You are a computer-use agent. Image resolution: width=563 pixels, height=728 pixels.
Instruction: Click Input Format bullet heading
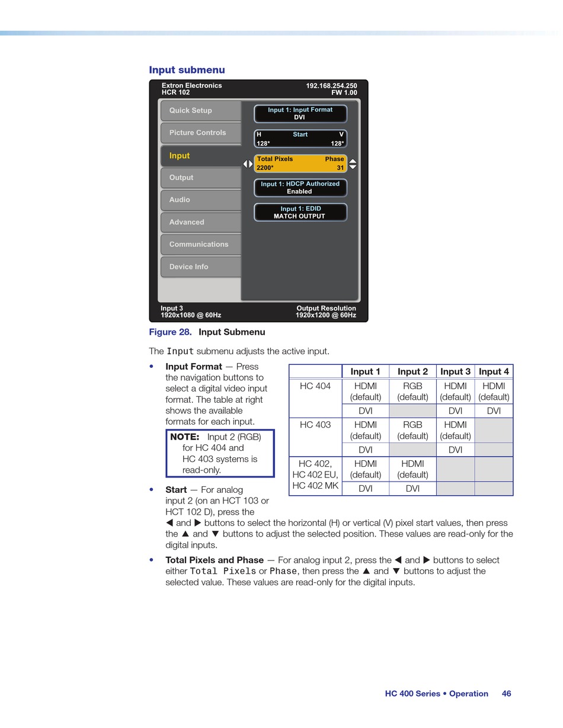click(194, 367)
